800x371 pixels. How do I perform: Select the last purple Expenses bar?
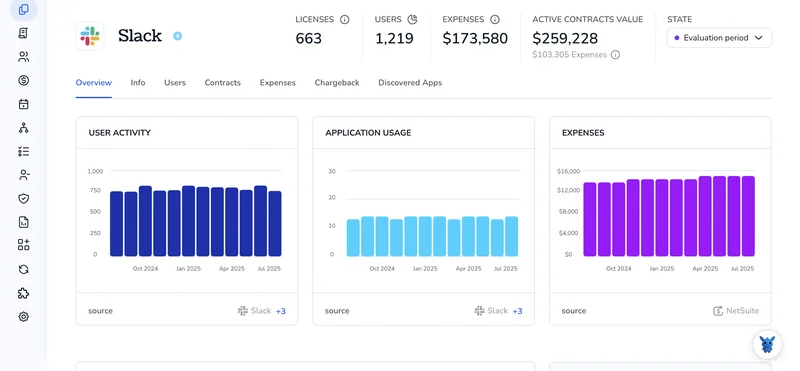coord(748,216)
